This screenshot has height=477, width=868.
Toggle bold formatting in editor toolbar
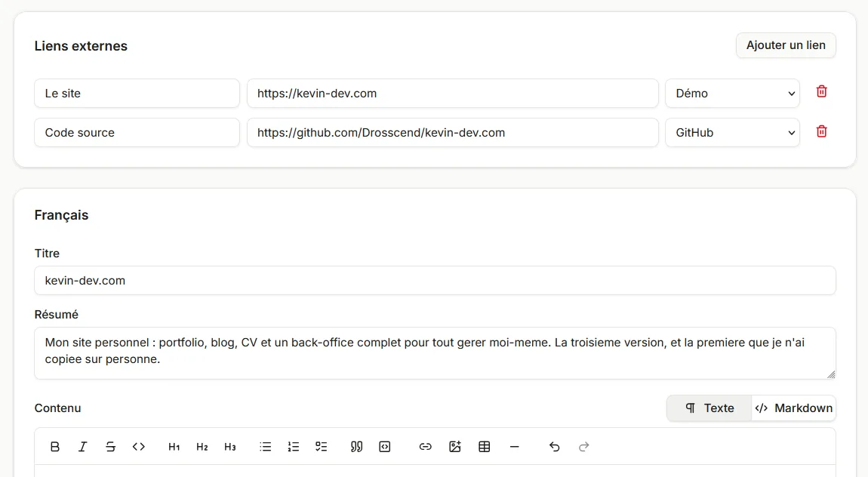point(55,447)
